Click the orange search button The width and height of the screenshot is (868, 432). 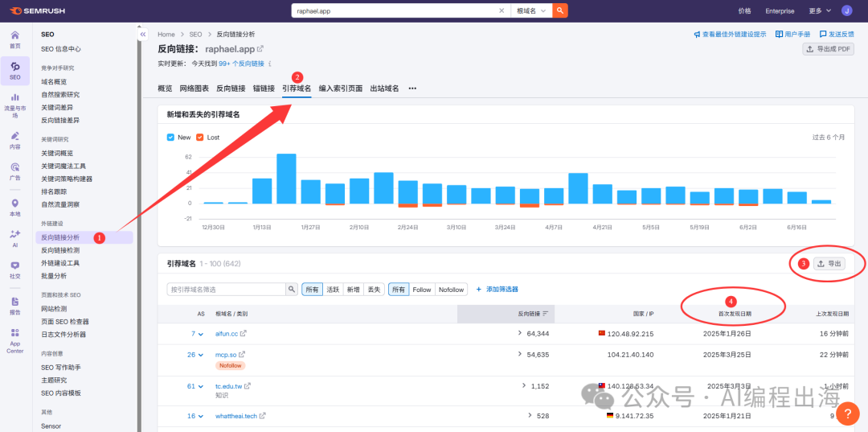point(560,10)
